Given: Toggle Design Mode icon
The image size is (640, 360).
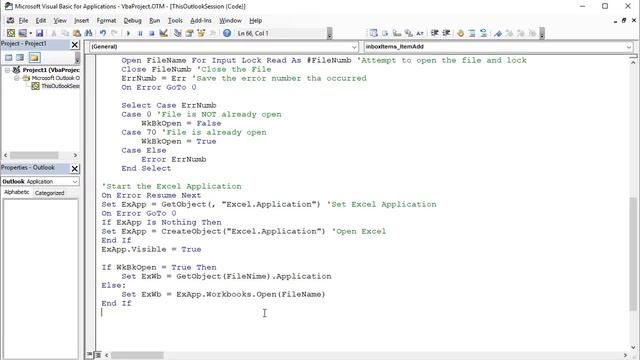Looking at the screenshot, I should point(163,33).
